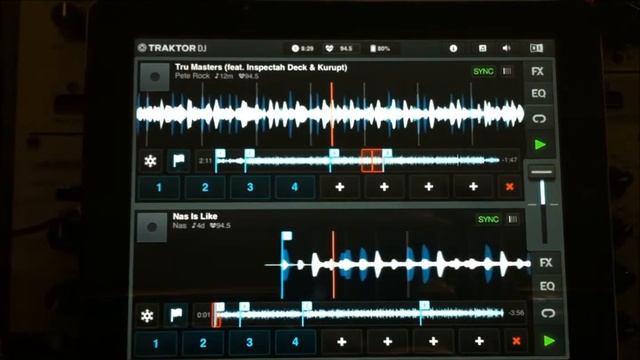Tap the cue flag icon on the Nas Is Like deck
Image resolution: width=640 pixels, height=360 pixels.
(x=176, y=315)
